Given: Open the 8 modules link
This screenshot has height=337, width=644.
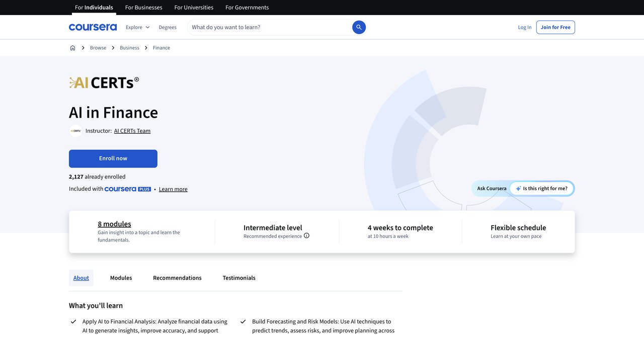Looking at the screenshot, I should pyautogui.click(x=114, y=224).
